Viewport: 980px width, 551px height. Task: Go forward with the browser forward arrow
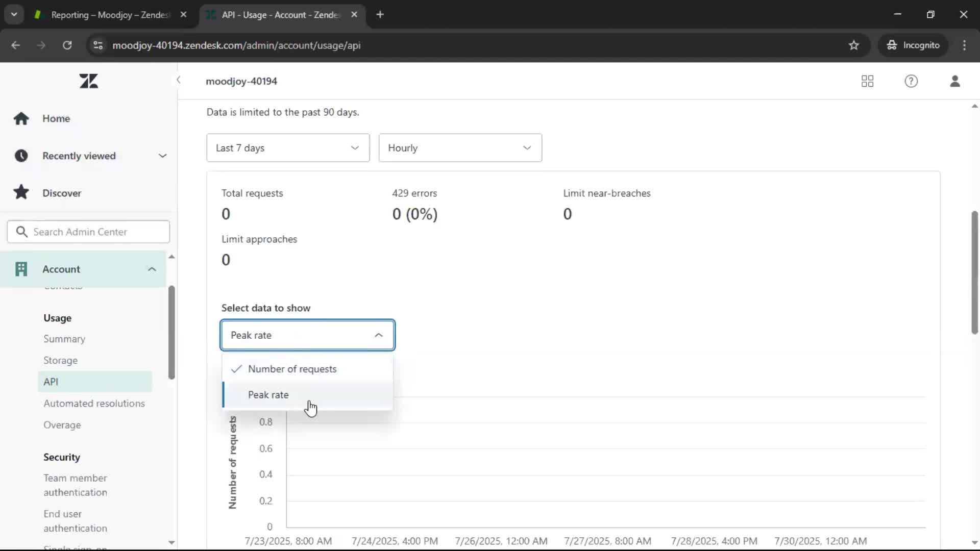coord(41,45)
